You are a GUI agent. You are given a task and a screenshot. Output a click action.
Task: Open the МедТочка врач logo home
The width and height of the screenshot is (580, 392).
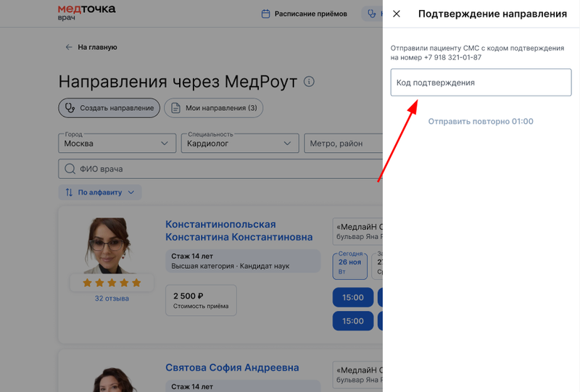(86, 12)
